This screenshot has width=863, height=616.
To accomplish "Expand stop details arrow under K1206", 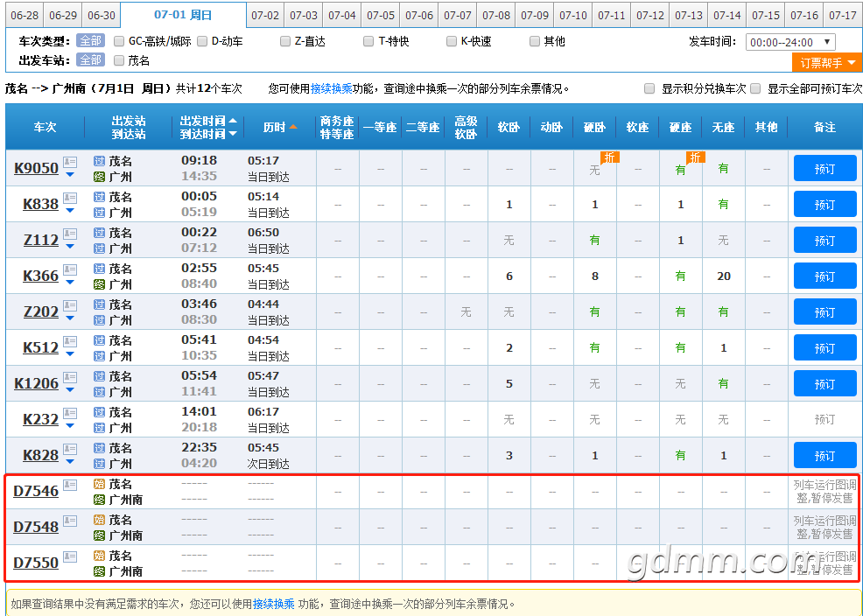I will coord(70,390).
